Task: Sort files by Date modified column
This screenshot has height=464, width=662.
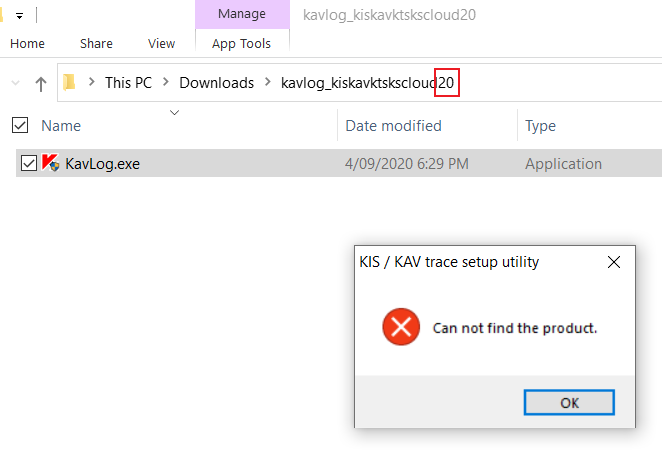Action: [393, 126]
